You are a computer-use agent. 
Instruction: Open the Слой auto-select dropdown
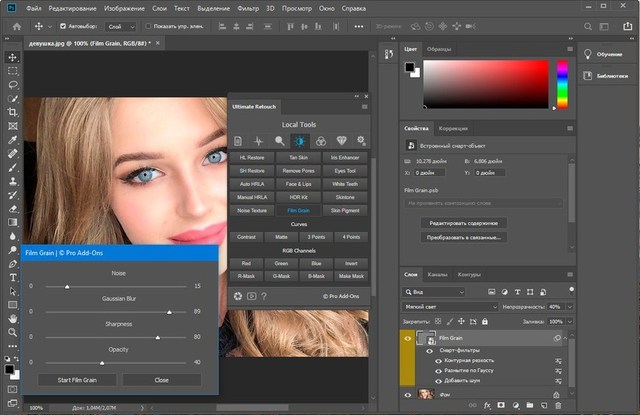coord(119,25)
